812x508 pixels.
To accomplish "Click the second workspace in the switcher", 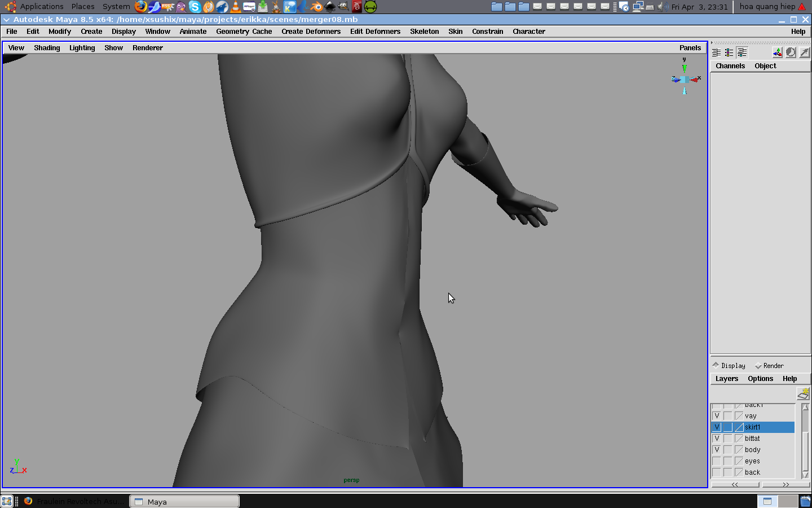I will (x=787, y=501).
